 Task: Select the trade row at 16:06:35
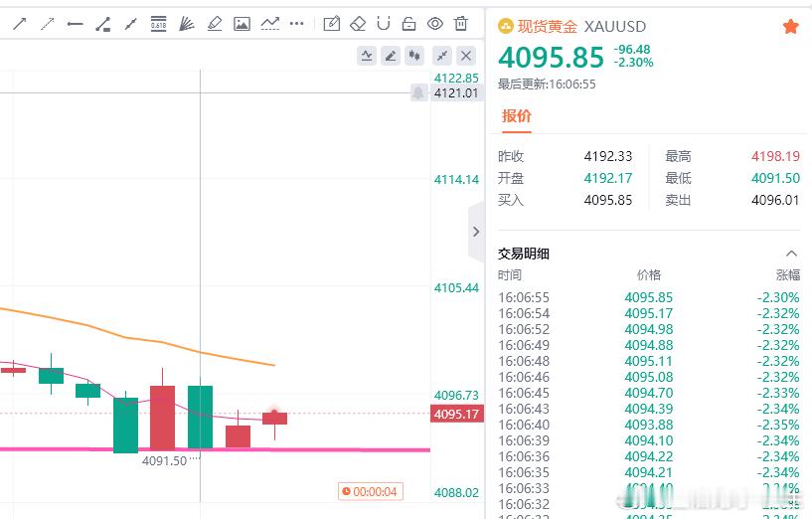(649, 472)
